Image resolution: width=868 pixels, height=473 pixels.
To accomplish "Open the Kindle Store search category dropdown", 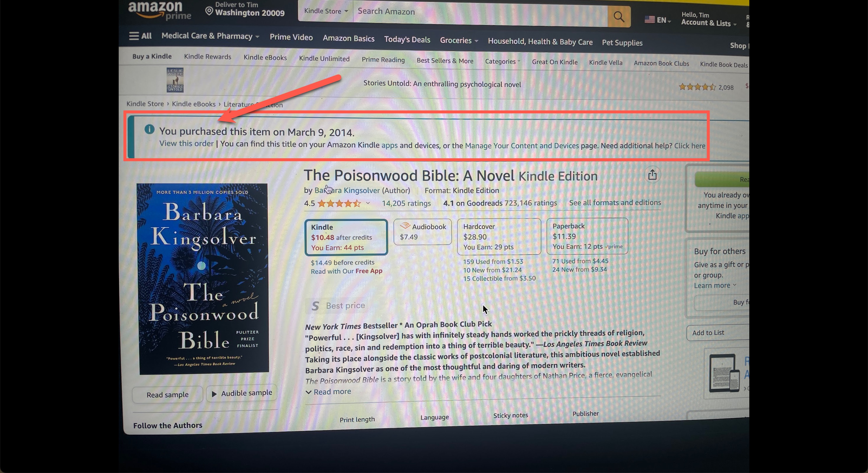I will click(325, 11).
